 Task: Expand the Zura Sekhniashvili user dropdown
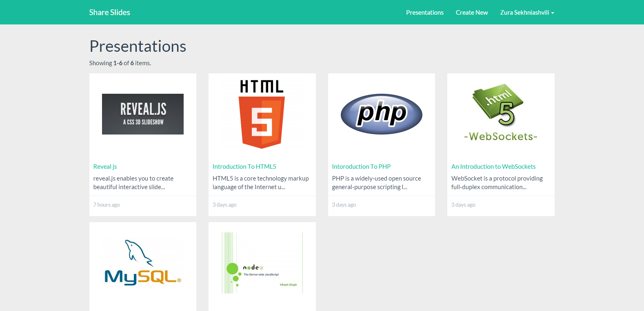527,12
